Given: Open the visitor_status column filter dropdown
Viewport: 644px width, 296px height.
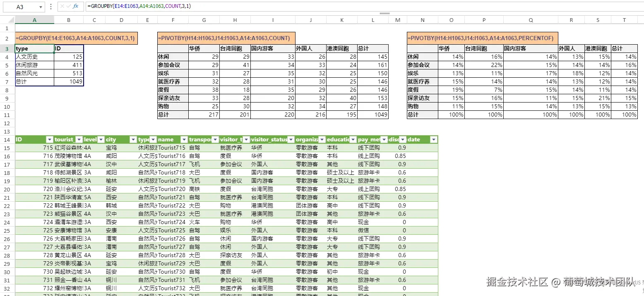Looking at the screenshot, I should tap(291, 140).
